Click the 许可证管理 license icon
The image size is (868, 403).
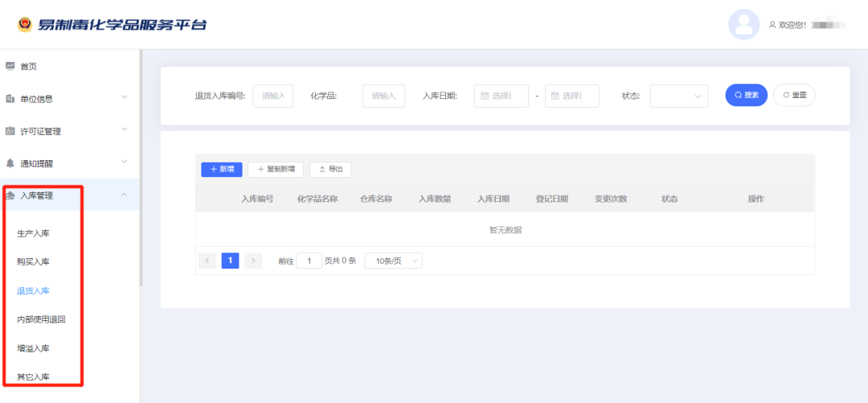pos(10,131)
